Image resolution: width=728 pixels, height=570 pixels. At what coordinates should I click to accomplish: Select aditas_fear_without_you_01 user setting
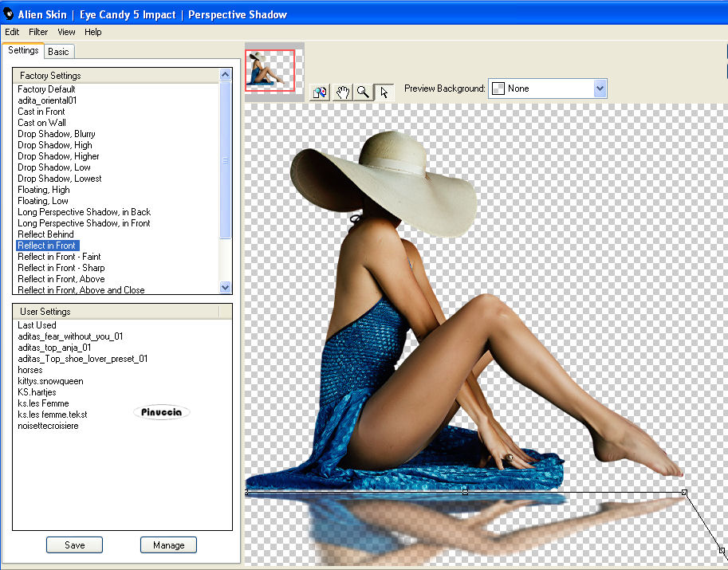click(x=70, y=336)
